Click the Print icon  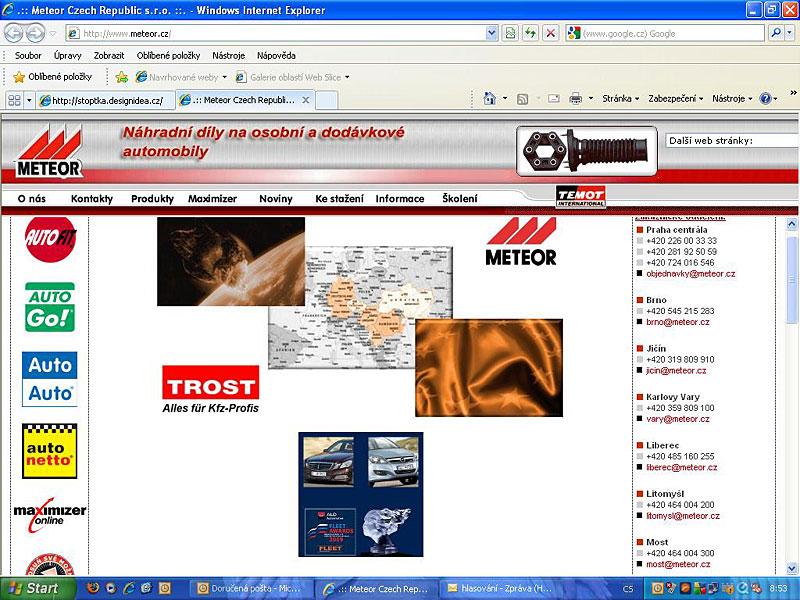pyautogui.click(x=576, y=98)
